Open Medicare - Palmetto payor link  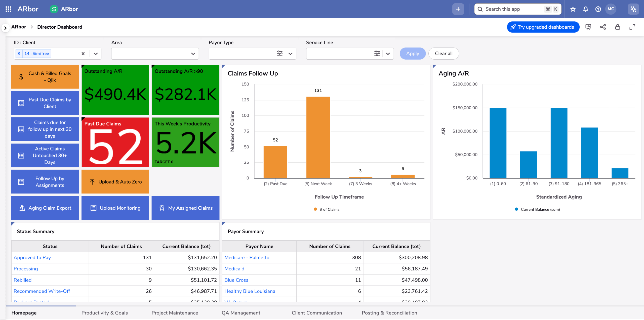247,257
